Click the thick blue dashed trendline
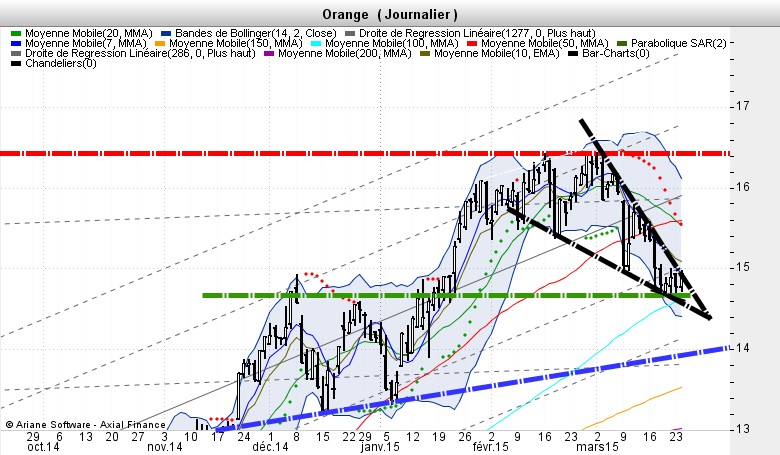Viewport: 780px width, 455px height. [473, 388]
